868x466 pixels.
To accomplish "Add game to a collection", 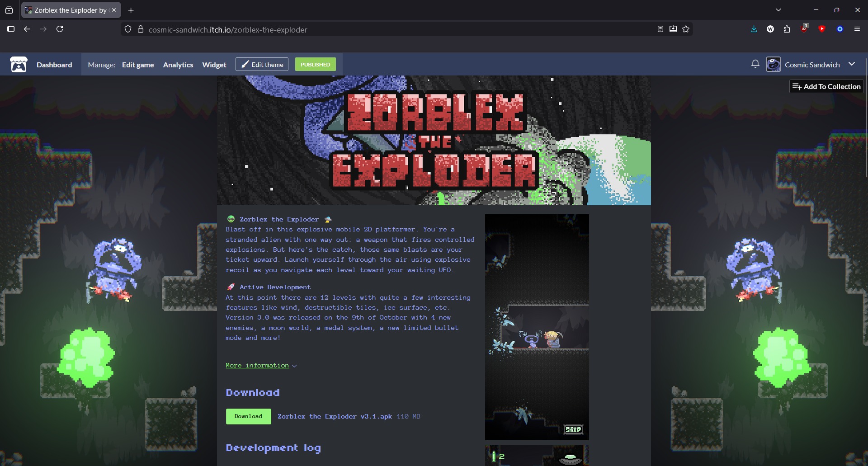I will 826,86.
